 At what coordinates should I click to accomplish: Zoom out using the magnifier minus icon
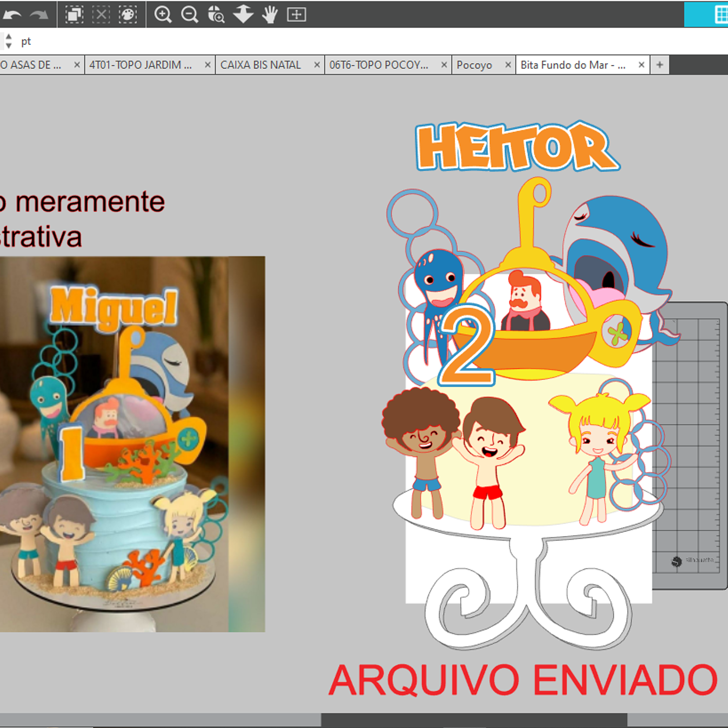[190, 15]
